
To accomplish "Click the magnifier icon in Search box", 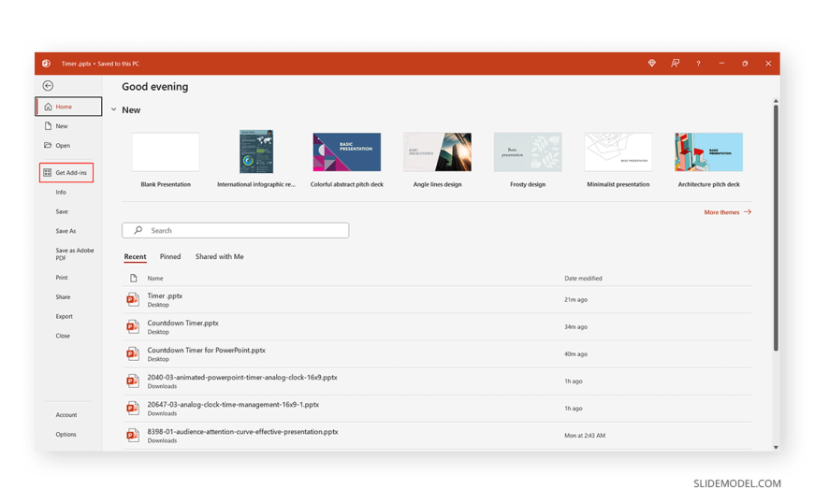I will tap(138, 230).
